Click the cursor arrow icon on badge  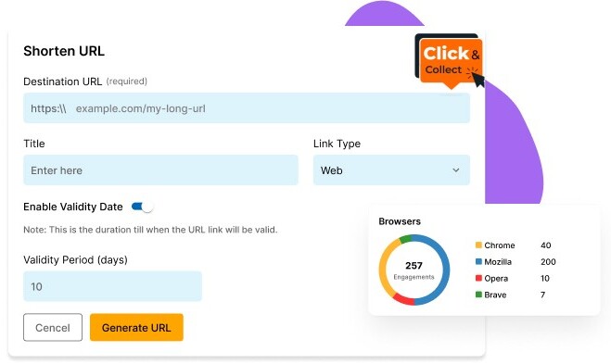click(478, 79)
